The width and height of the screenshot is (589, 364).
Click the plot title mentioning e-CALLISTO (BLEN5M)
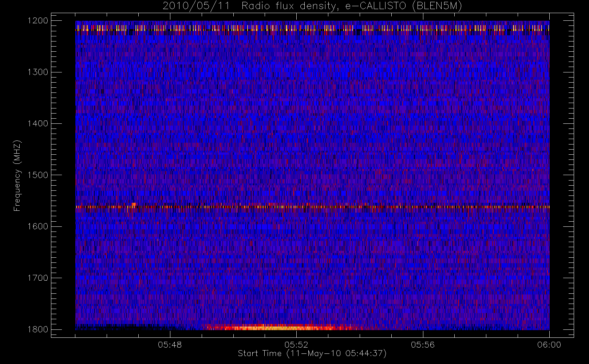click(312, 6)
